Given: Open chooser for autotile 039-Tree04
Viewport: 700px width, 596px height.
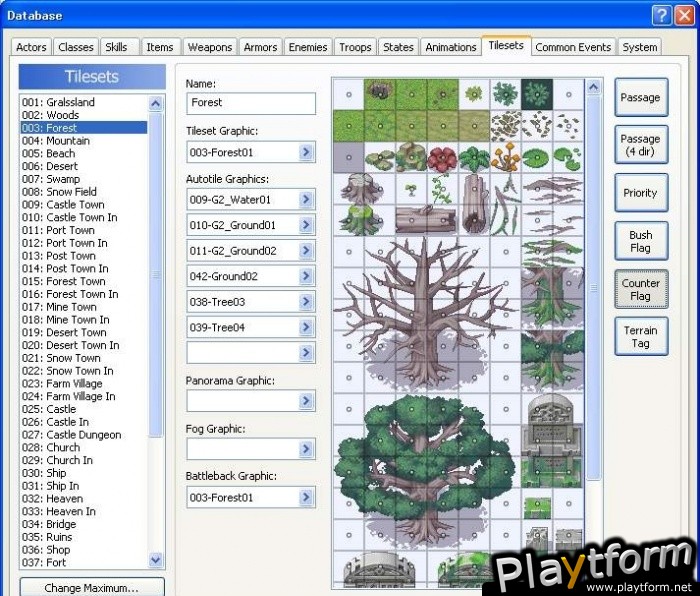Looking at the screenshot, I should tap(306, 327).
